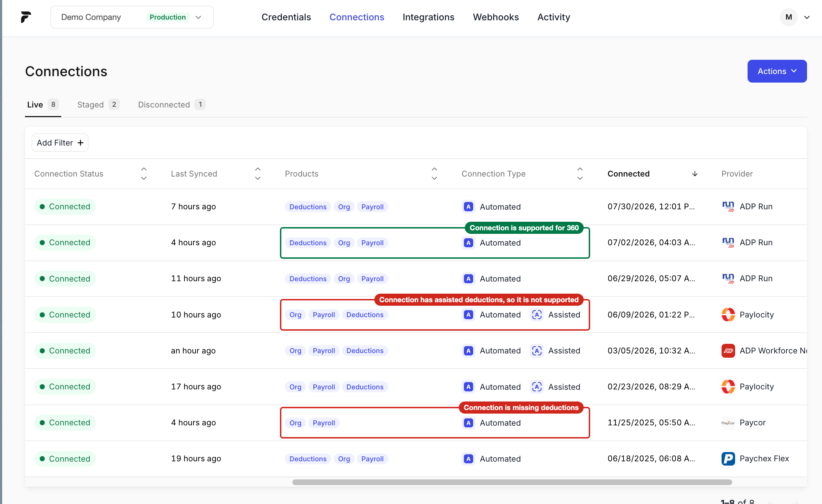Click the ADP Workforce Now logo
822x504 pixels.
click(728, 351)
